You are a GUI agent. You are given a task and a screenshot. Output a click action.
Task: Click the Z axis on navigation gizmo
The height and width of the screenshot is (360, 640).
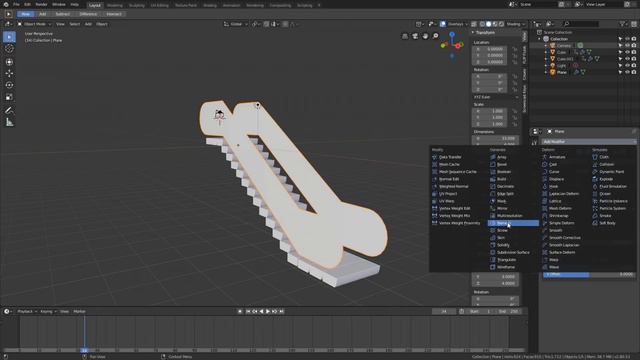click(452, 35)
